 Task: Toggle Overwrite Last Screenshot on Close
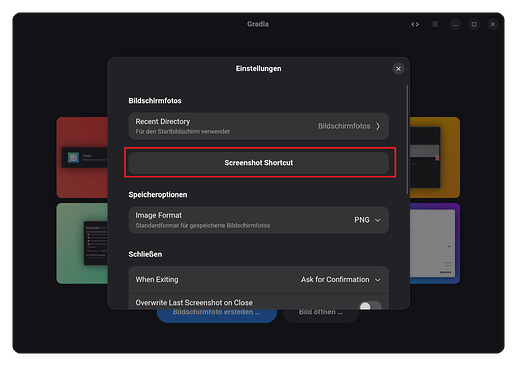[370, 305]
